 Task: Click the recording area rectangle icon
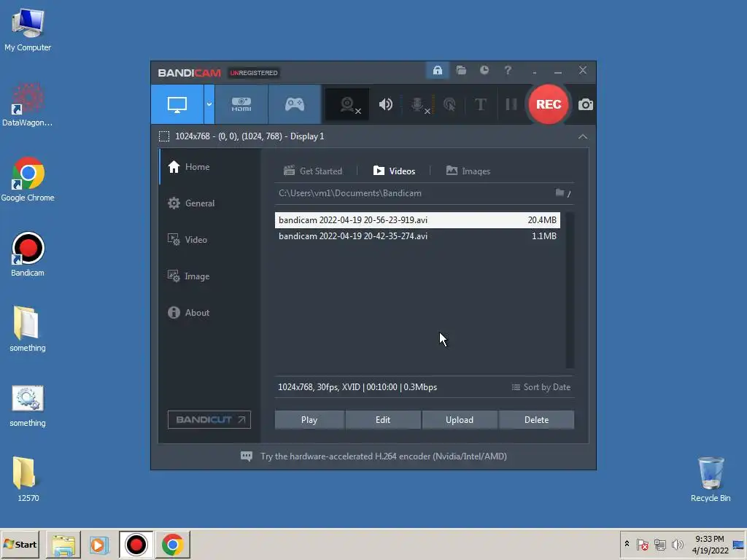tap(164, 136)
